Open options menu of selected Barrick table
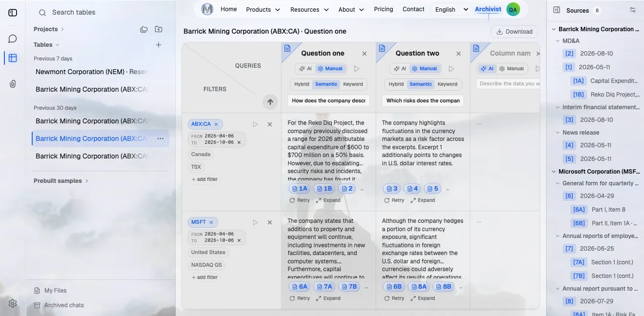Screen dimensions: 644x316 coord(161,138)
